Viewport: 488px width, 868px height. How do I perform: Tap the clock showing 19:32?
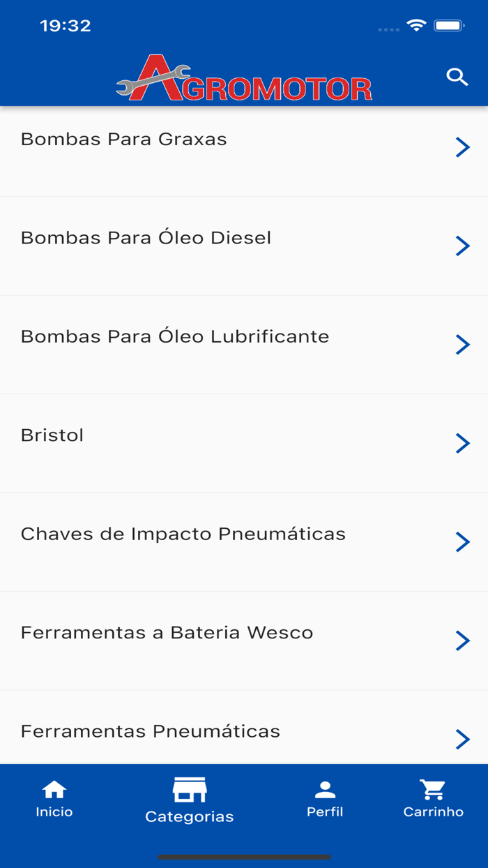67,25
